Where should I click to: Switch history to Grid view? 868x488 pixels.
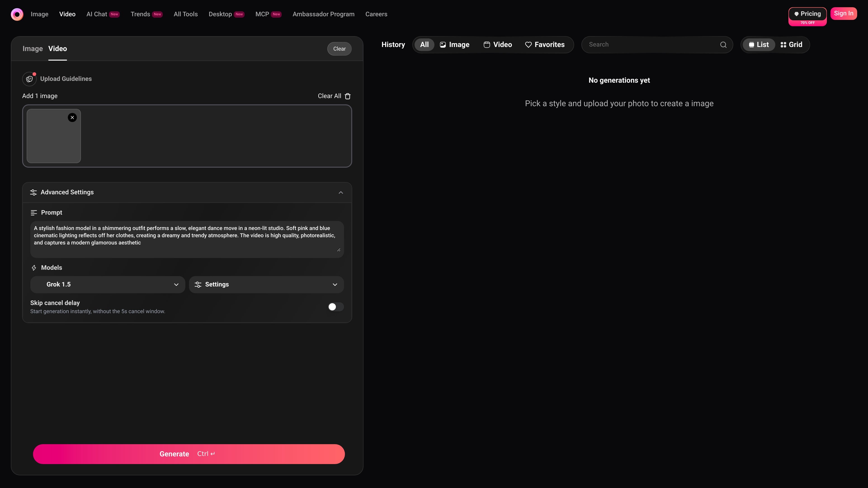point(791,45)
